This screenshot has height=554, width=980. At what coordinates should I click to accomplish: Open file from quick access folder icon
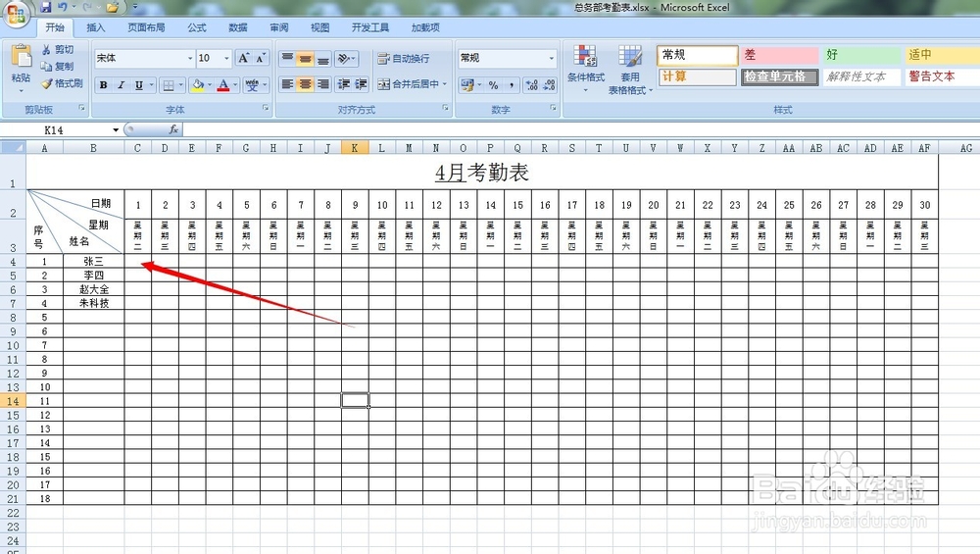click(x=113, y=8)
